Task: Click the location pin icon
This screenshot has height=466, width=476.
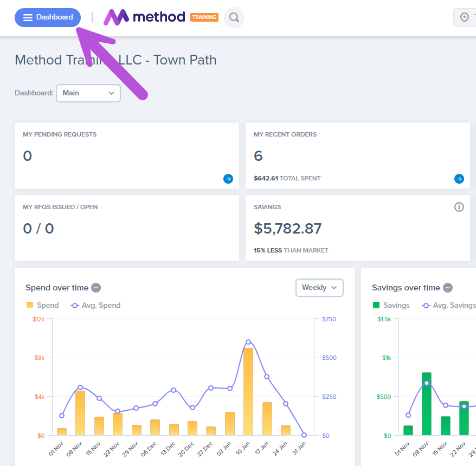Action: click(x=465, y=17)
